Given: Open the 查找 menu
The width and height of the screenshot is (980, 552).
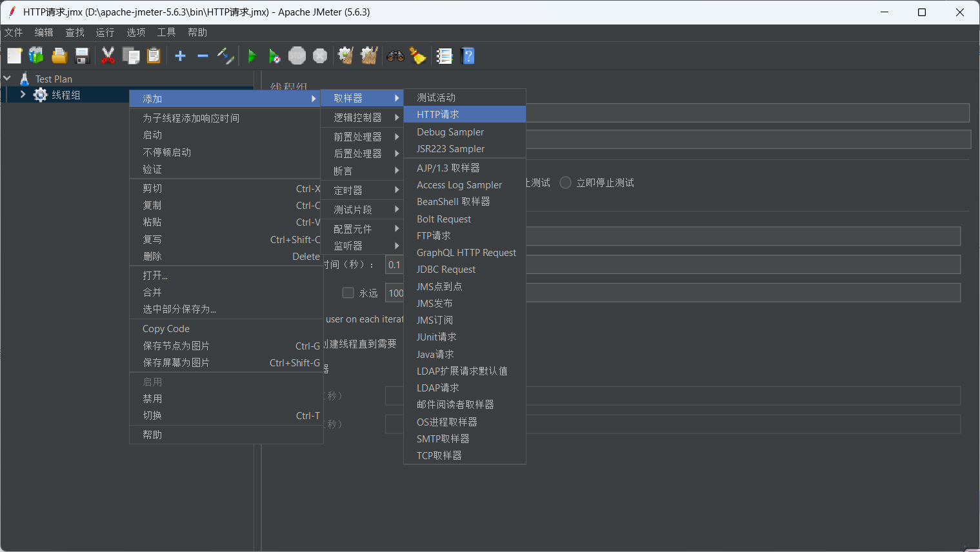Looking at the screenshot, I should coord(75,32).
